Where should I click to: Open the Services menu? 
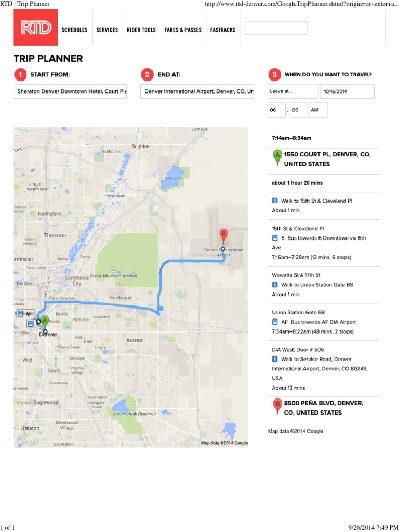tap(107, 30)
